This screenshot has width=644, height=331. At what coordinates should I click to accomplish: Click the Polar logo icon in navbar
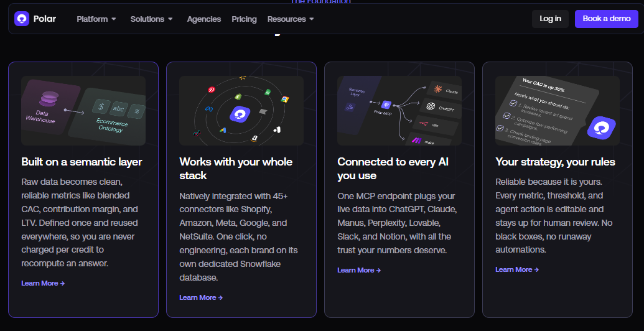pyautogui.click(x=21, y=19)
